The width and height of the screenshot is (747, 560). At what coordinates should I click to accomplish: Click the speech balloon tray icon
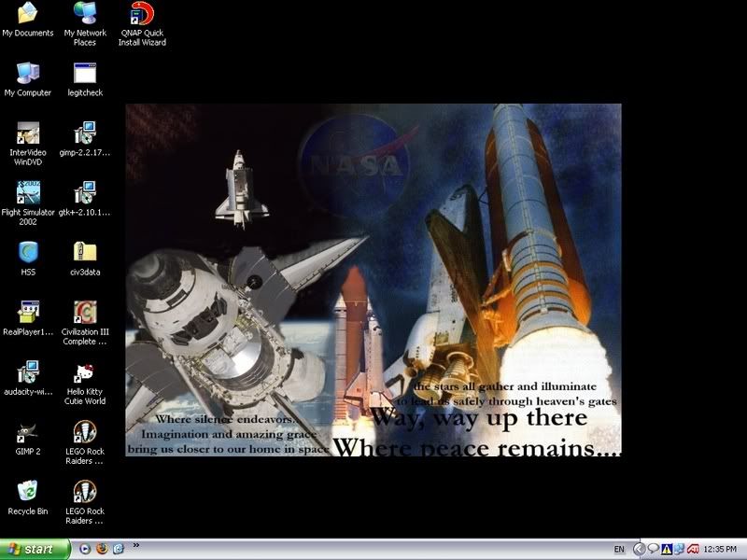click(653, 550)
